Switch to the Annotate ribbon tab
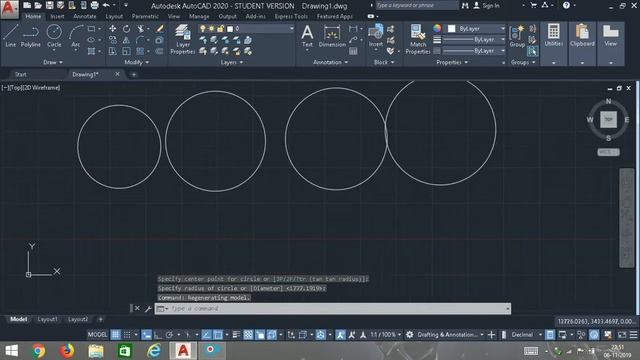 [x=84, y=16]
